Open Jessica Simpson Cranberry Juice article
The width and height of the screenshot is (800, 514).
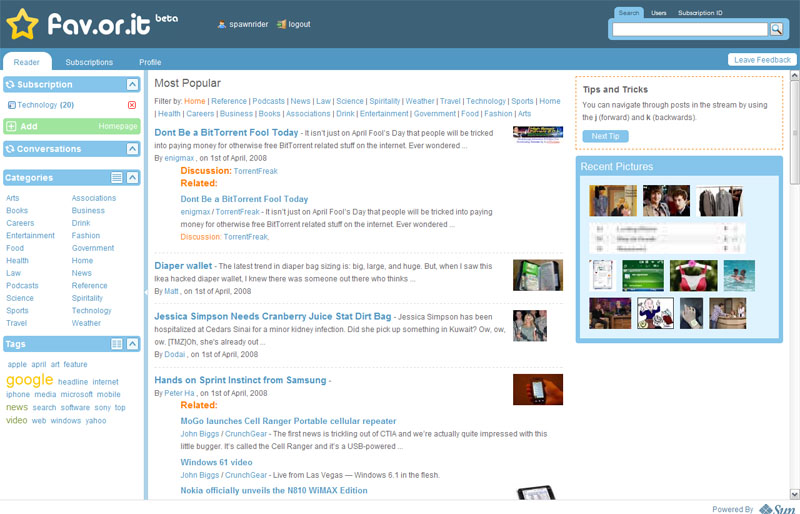pyautogui.click(x=272, y=316)
